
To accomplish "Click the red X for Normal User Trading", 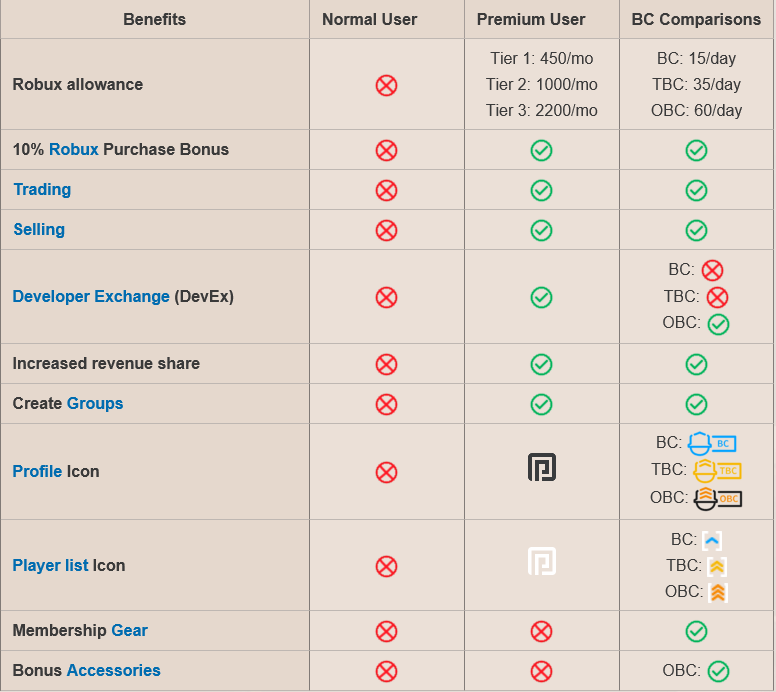I will (x=386, y=190).
